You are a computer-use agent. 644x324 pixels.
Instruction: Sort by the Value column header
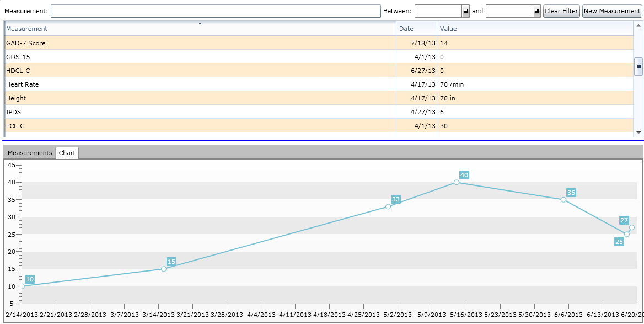[x=535, y=29]
